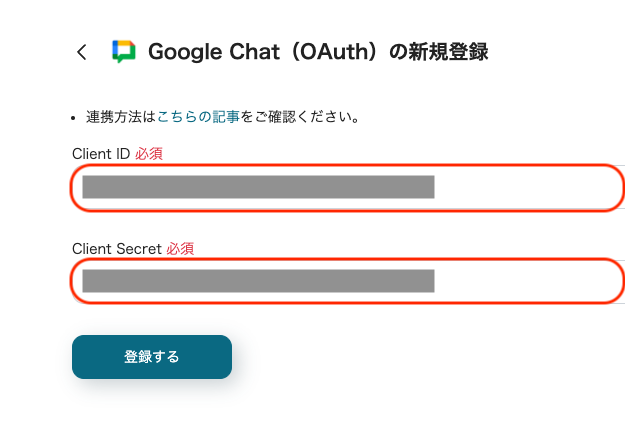625x423 pixels.
Task: Click the 必須 mark beside Client ID
Action: click(x=148, y=154)
